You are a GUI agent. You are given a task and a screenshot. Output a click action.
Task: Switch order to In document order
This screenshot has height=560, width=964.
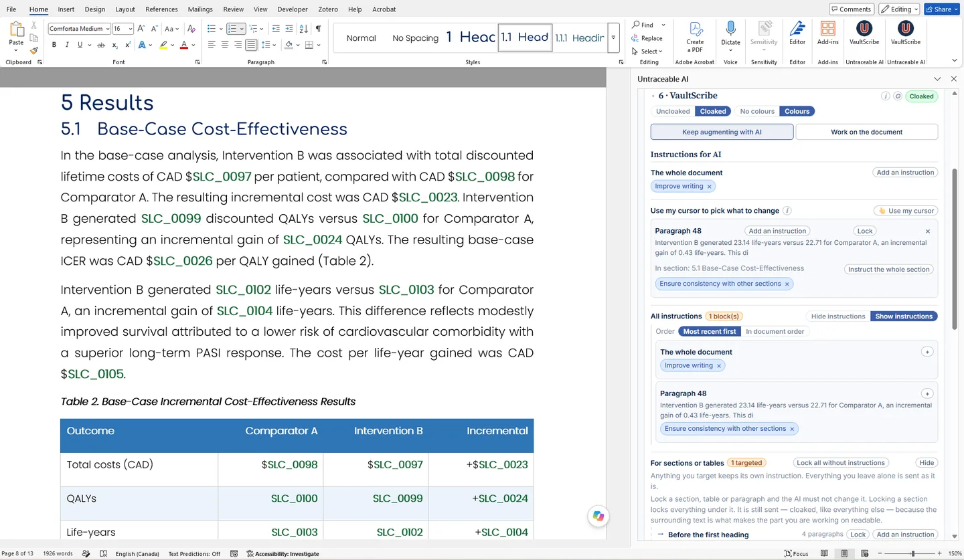(x=775, y=331)
